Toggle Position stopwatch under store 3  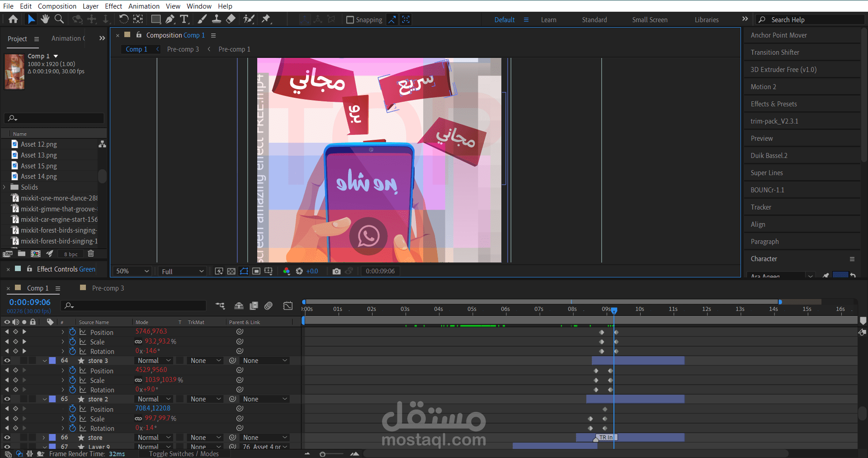click(72, 370)
